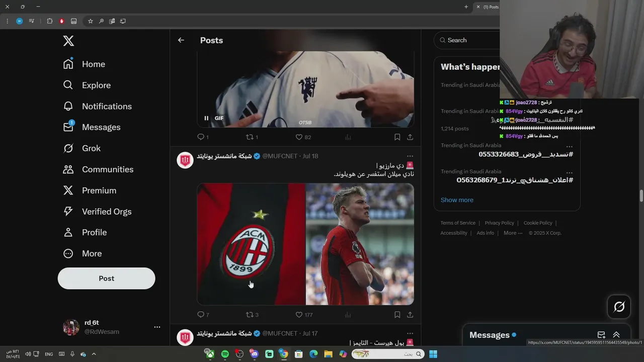
Task: Open a new browser tab
Action: pos(466,7)
